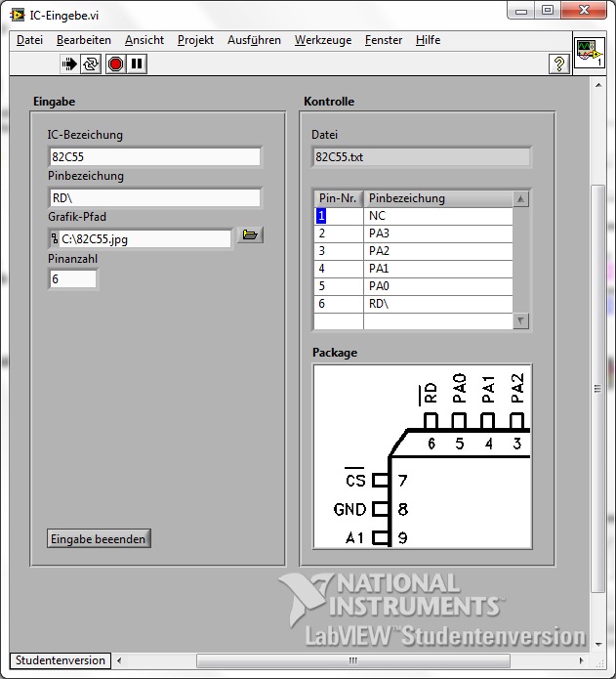Click the Pinbezeichung input field with RD\

pos(155,198)
